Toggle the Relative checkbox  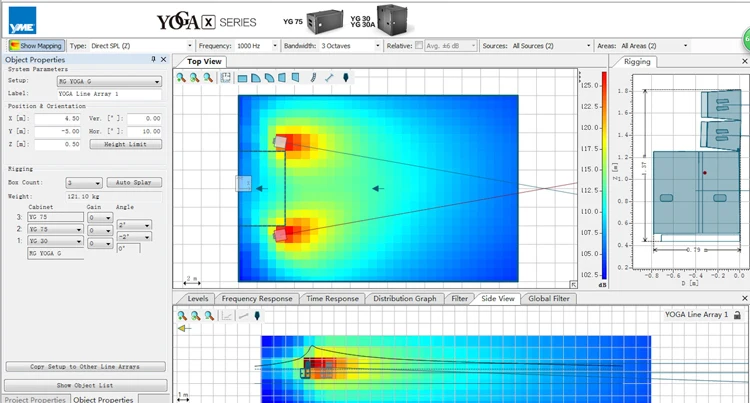(419, 45)
